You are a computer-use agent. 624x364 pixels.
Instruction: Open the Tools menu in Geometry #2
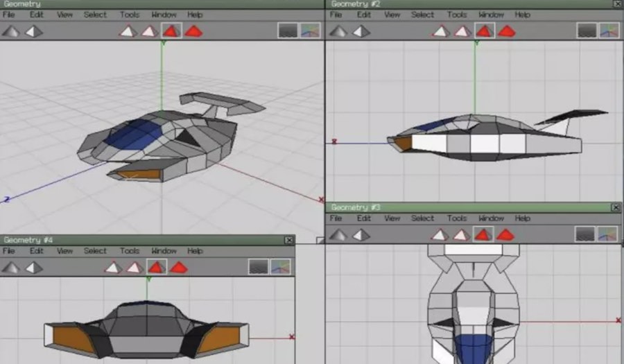456,15
